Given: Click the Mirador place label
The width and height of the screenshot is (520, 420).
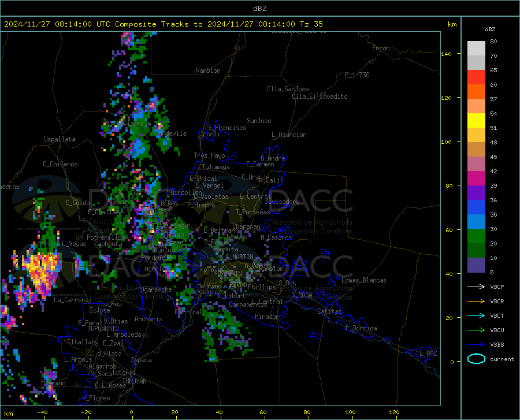Looking at the screenshot, I should (267, 317).
